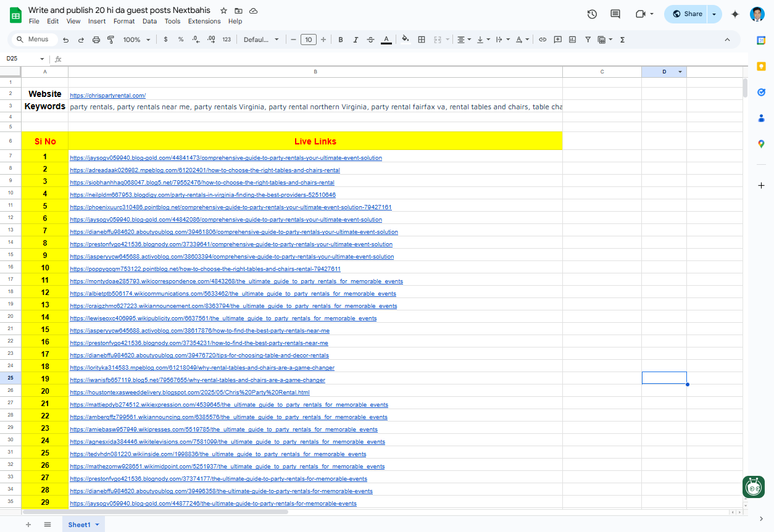Expand the font family dropdown
The image size is (774, 532).
coord(261,39)
